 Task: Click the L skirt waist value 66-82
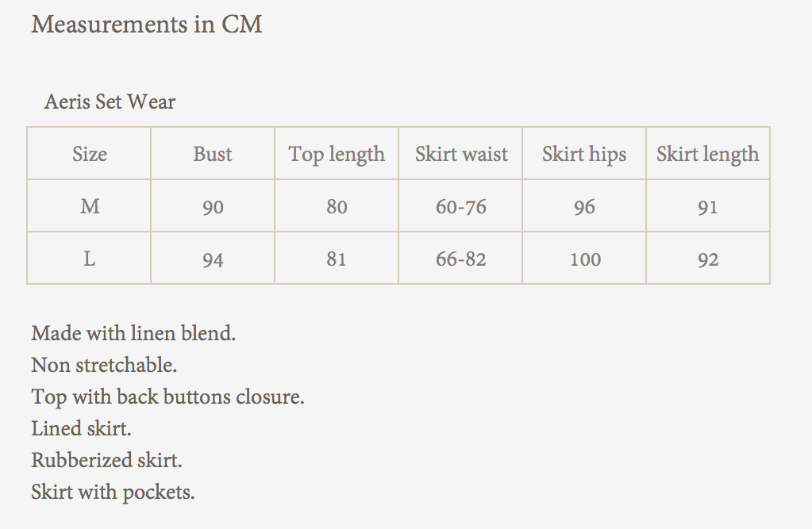(461, 259)
